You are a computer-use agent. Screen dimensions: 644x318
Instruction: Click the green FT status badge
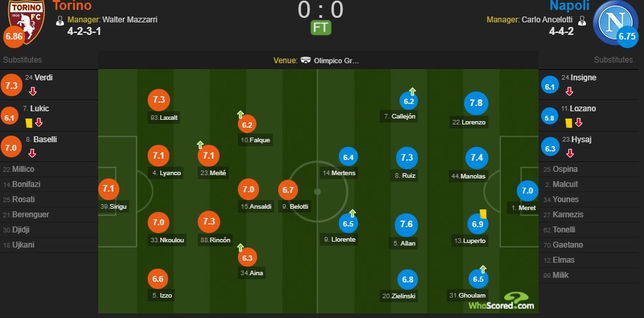[321, 28]
